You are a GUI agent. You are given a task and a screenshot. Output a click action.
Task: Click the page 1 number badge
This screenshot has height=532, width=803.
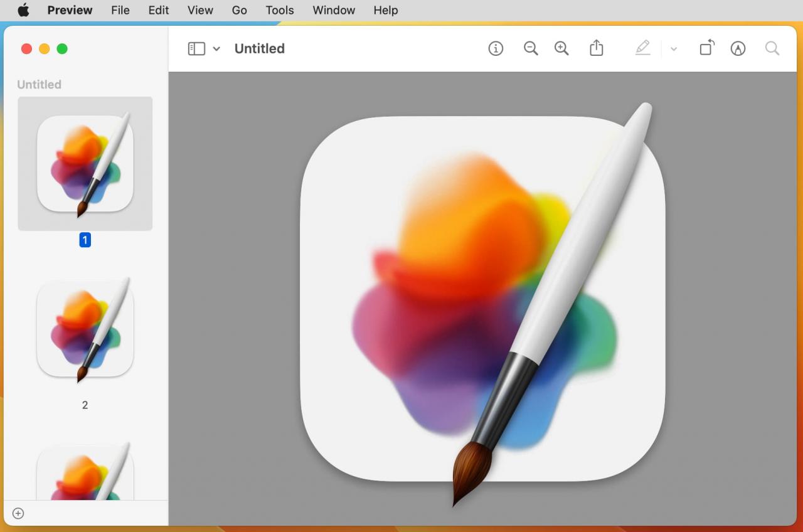point(85,240)
